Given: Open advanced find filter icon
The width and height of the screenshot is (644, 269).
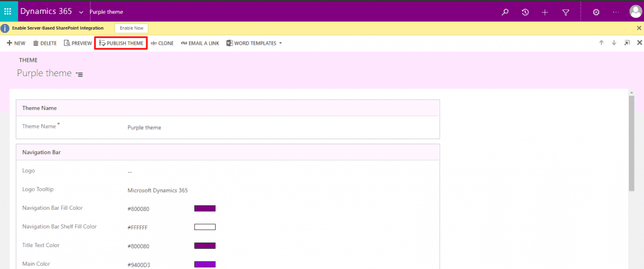Looking at the screenshot, I should 565,12.
